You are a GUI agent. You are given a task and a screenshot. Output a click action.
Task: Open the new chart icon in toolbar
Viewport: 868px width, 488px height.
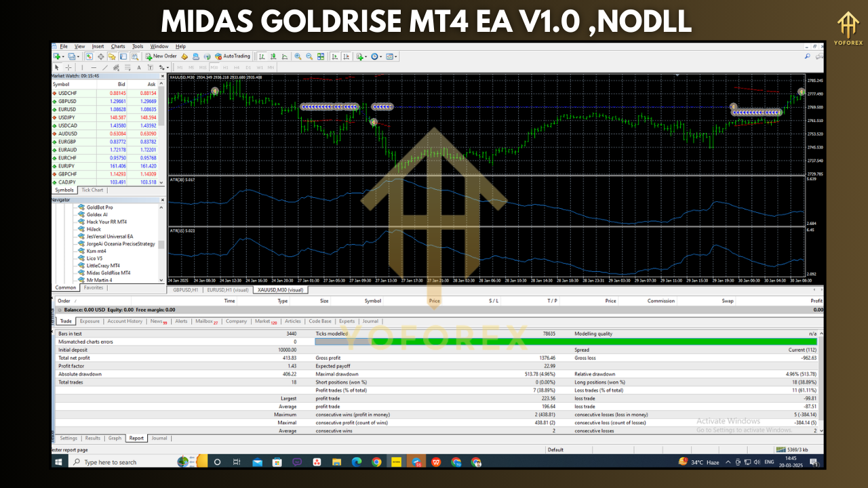pos(57,56)
